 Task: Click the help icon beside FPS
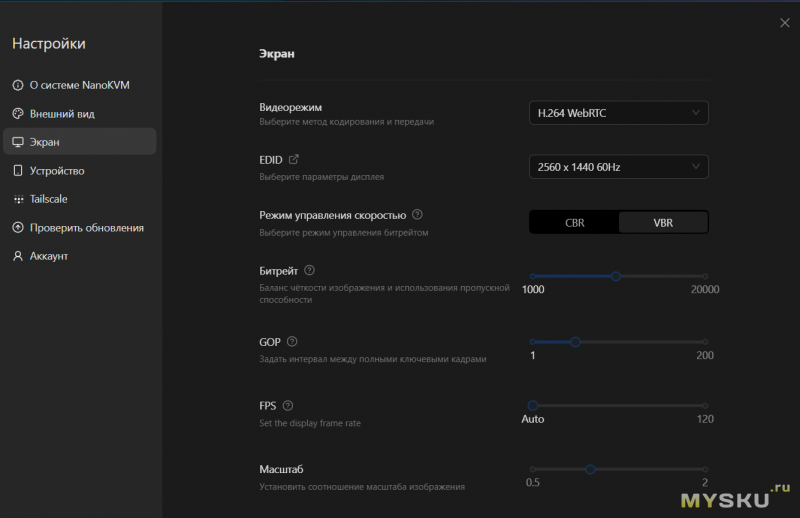(x=288, y=405)
